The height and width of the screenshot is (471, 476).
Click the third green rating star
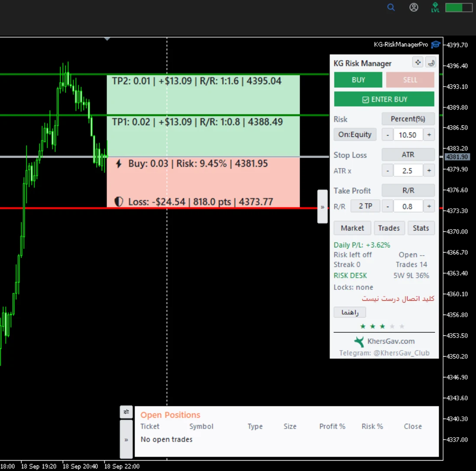click(382, 326)
